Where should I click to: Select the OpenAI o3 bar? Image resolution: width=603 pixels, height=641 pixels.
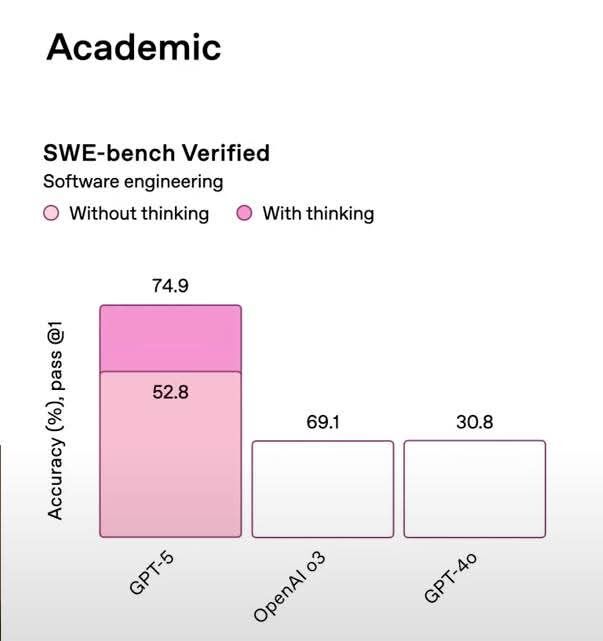pos(322,489)
